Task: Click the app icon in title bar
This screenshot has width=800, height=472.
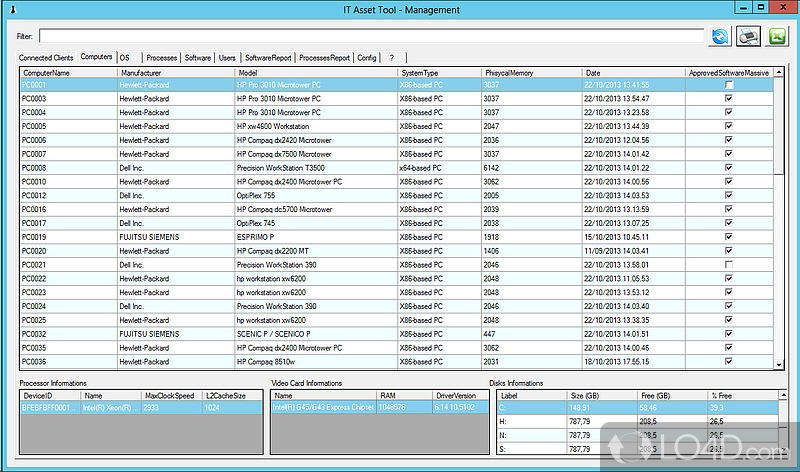Action: [13, 10]
